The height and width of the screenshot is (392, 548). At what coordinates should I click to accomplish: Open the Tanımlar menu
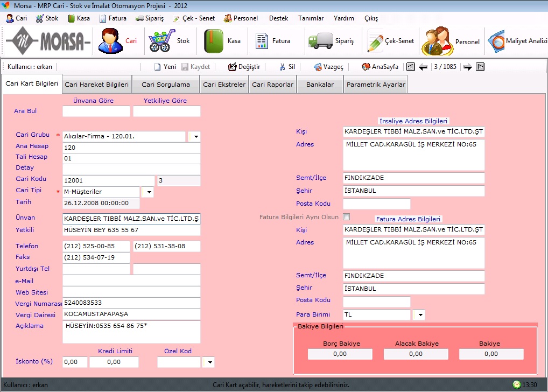(311, 18)
